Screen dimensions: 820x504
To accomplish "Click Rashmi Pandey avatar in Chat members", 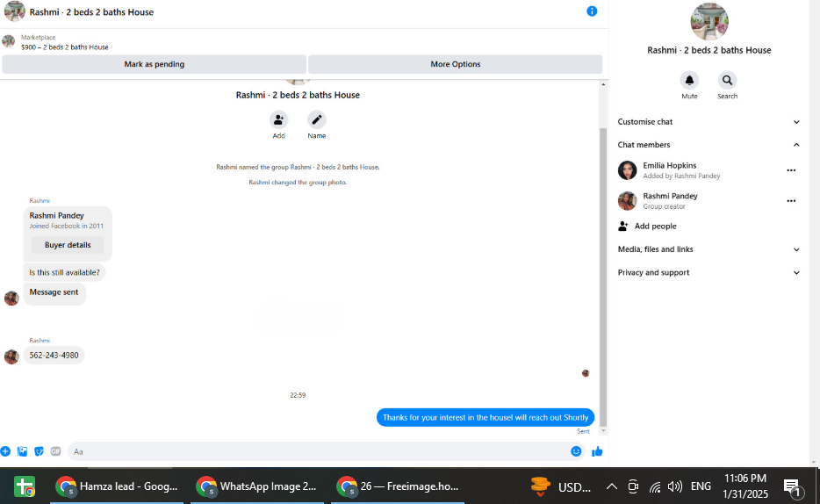I will (627, 201).
